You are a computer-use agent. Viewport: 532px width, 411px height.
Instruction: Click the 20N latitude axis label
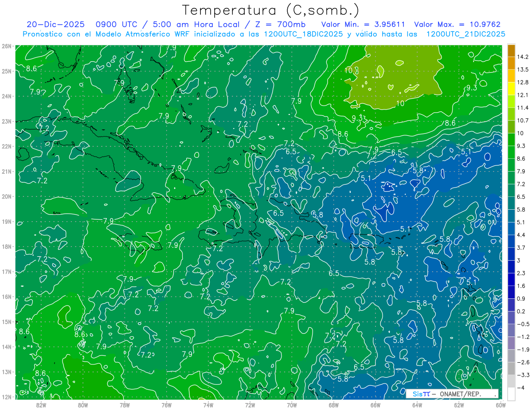6,196
